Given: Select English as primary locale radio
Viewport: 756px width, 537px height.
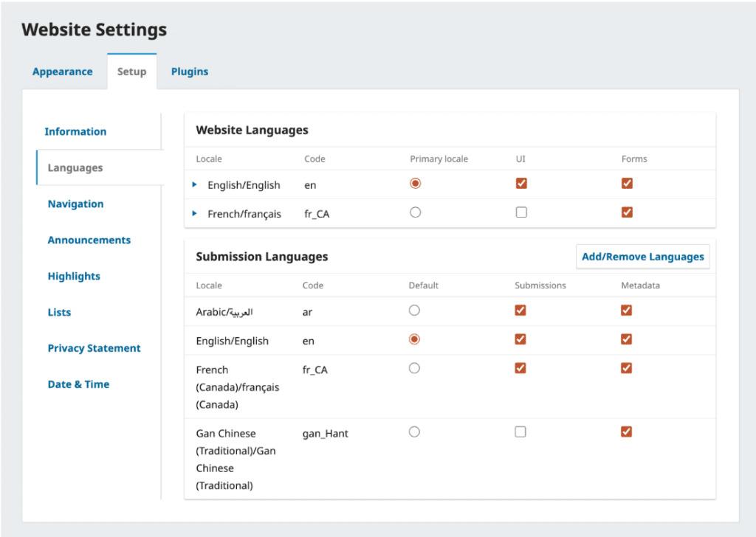Looking at the screenshot, I should tap(415, 183).
